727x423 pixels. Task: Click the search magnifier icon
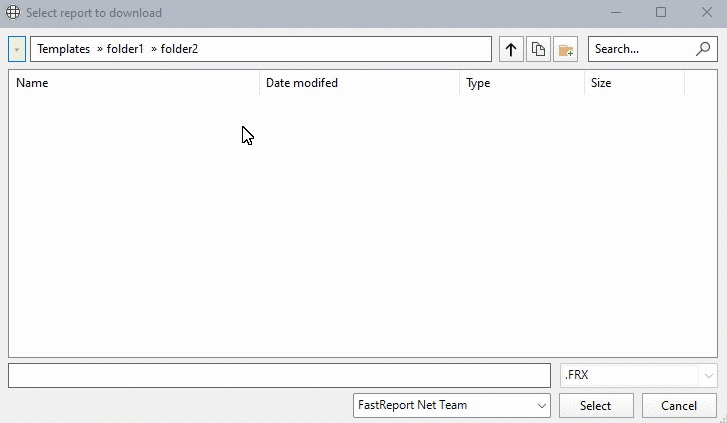(x=703, y=49)
